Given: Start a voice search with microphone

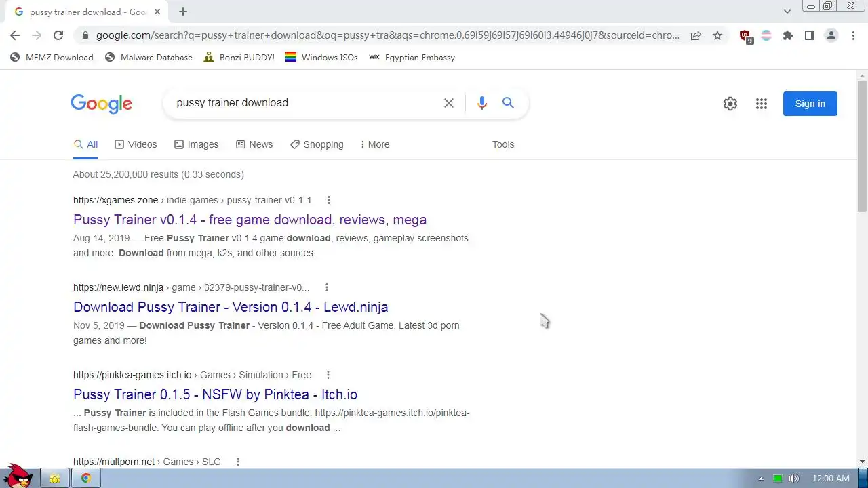Looking at the screenshot, I should click(x=482, y=103).
